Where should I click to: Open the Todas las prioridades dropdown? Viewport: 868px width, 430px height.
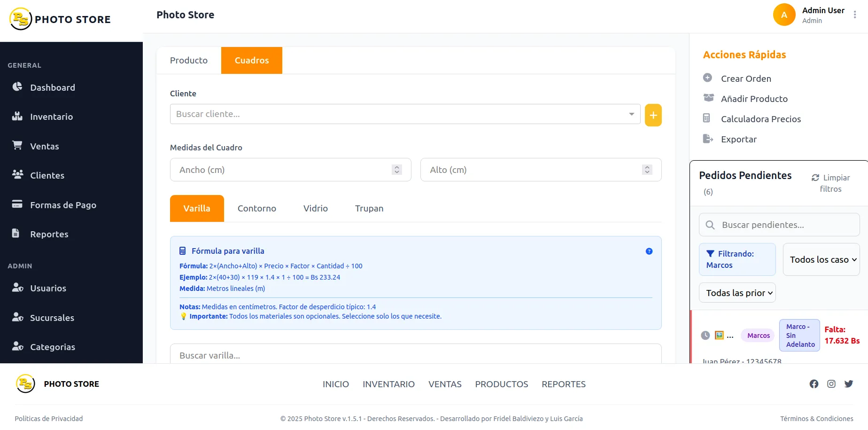click(x=737, y=293)
